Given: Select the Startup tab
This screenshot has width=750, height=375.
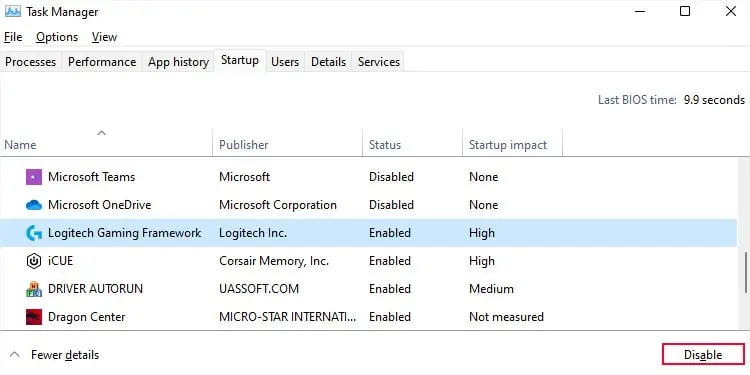Looking at the screenshot, I should [x=240, y=61].
